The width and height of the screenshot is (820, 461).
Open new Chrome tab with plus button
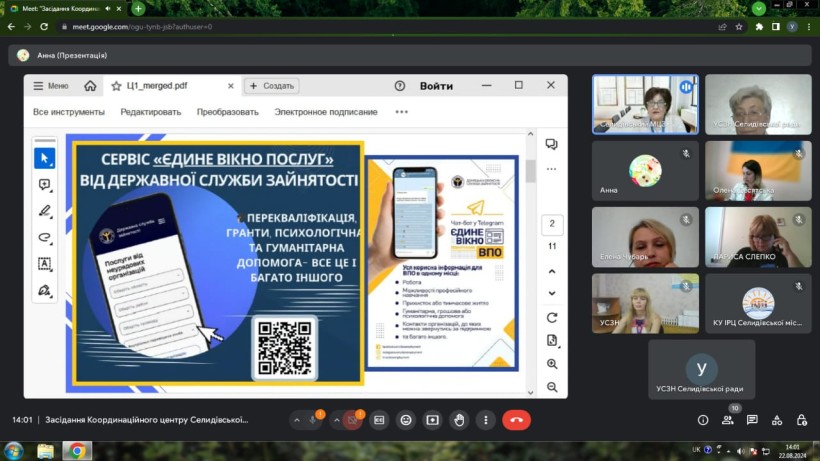coord(138,8)
